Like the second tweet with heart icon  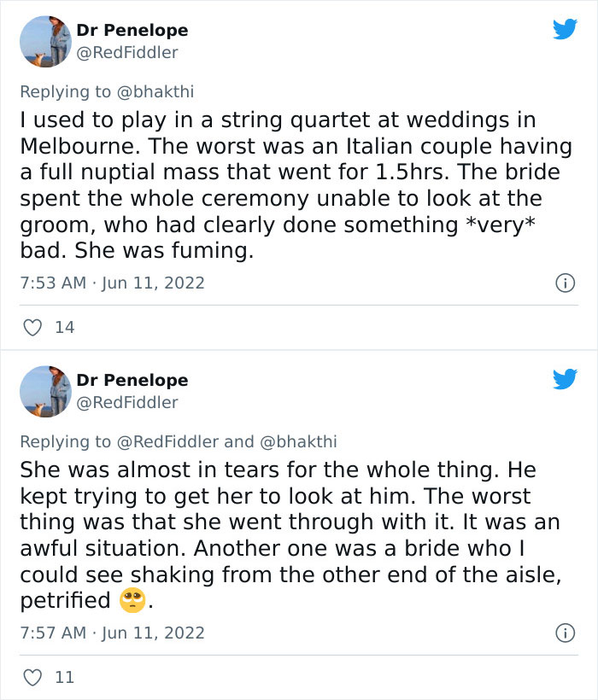(32, 677)
